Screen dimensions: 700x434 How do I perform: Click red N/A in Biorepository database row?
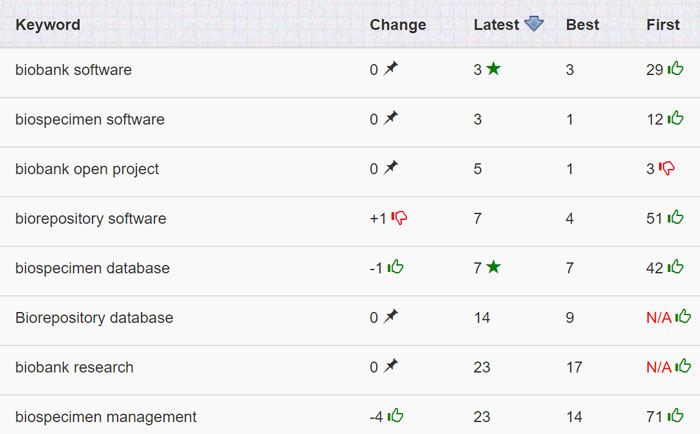pyautogui.click(x=658, y=318)
